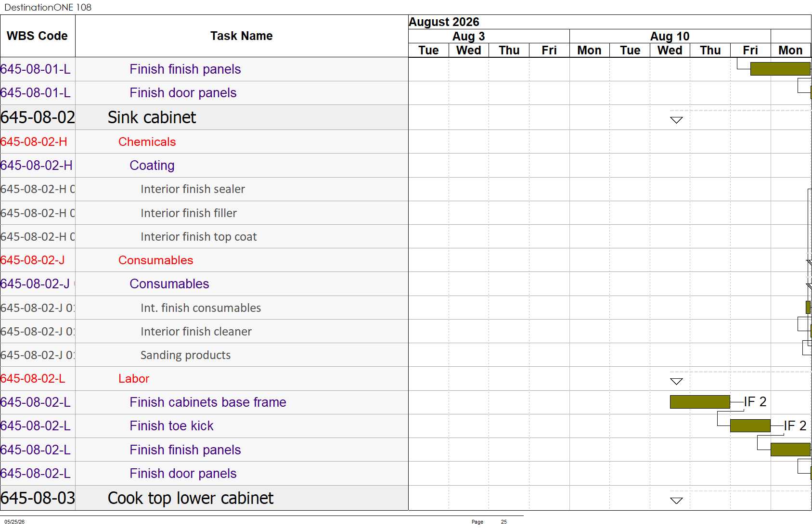Select the red Chemicals task row

tap(204, 142)
